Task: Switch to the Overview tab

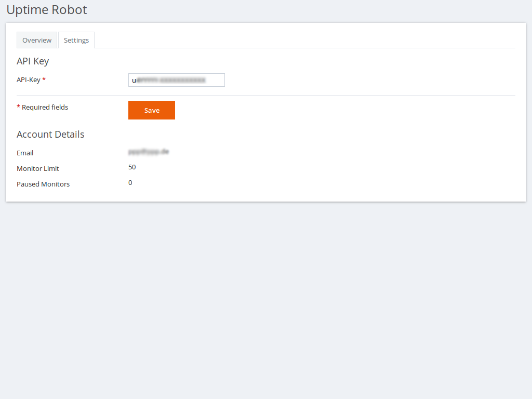Action: click(37, 40)
